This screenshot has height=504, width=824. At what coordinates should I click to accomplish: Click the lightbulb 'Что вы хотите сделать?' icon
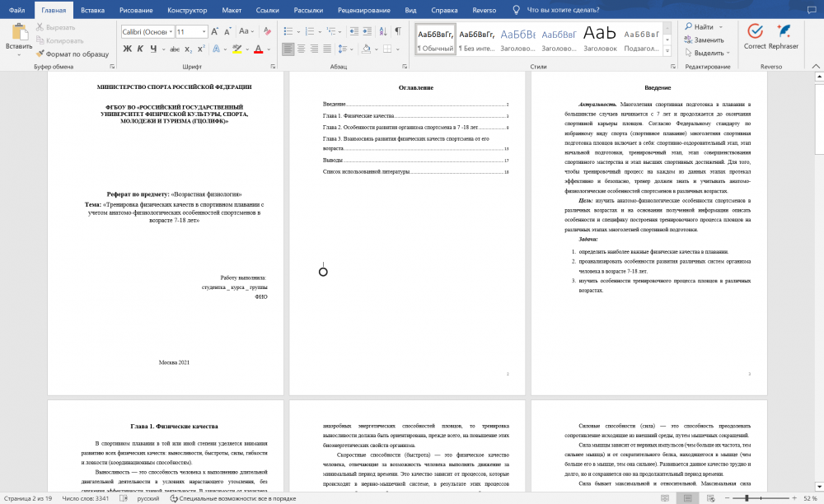516,10
